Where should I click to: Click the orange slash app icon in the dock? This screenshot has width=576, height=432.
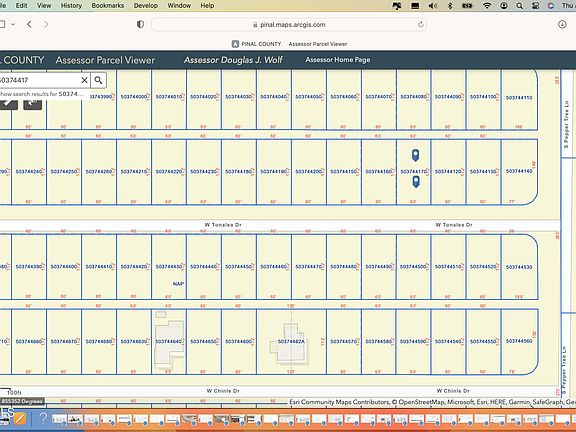(20, 418)
